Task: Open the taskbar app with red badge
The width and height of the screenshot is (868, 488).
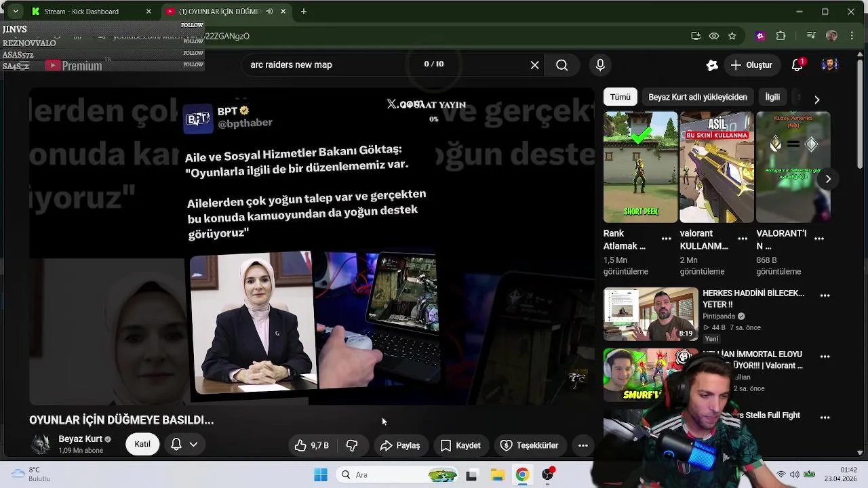Action: point(548,474)
